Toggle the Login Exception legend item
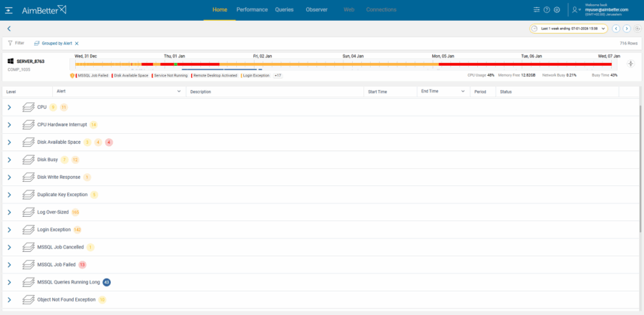Screen dimensions: 644x315 [x=255, y=75]
